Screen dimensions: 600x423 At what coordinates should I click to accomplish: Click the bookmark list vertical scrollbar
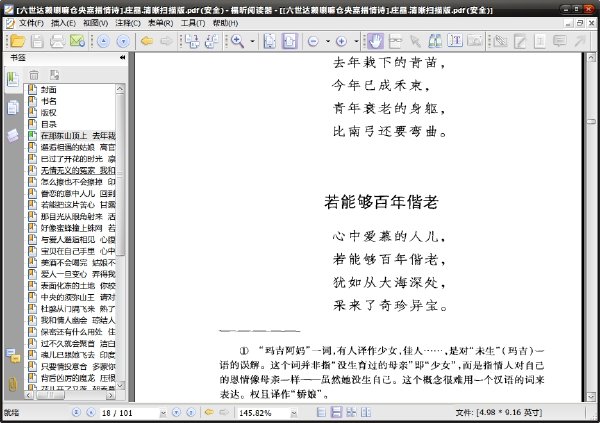coord(120,237)
